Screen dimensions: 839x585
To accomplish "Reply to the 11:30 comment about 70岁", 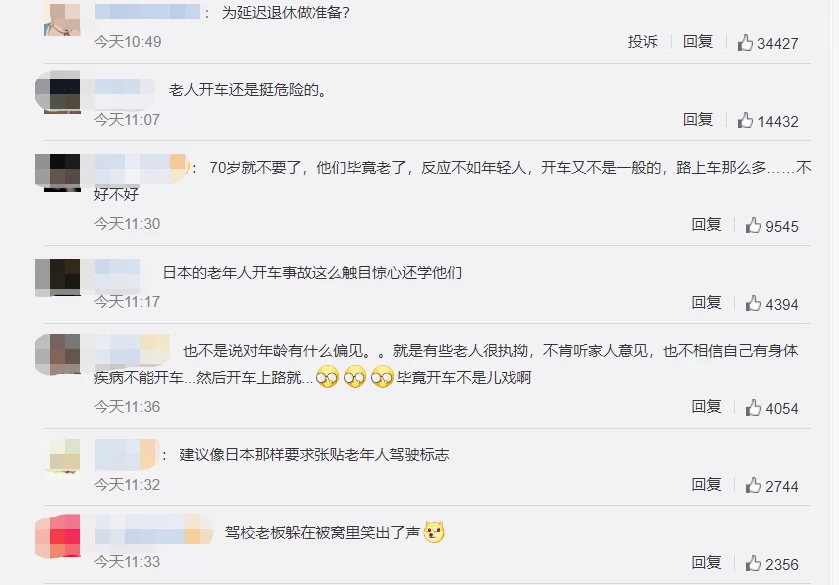I will coord(706,224).
